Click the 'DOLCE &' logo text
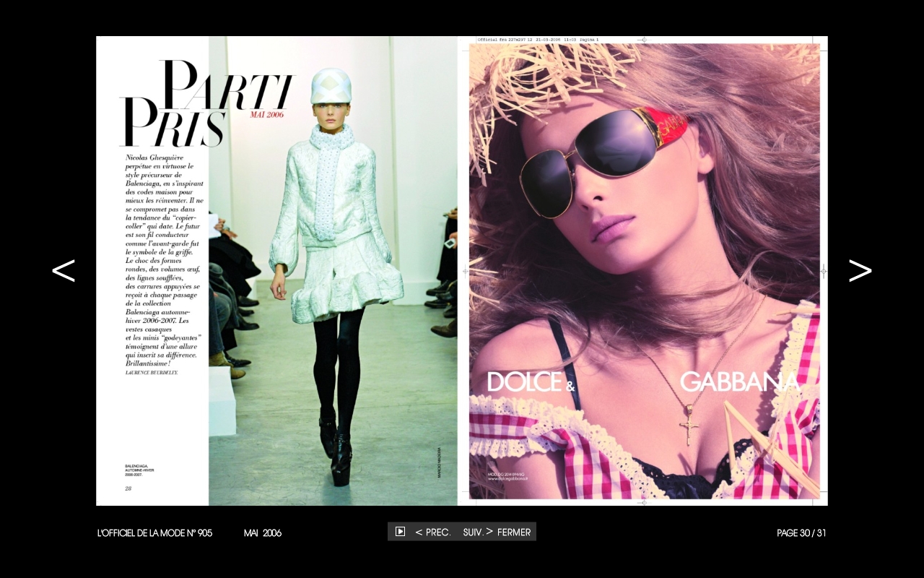This screenshot has width=924, height=578. (x=532, y=381)
